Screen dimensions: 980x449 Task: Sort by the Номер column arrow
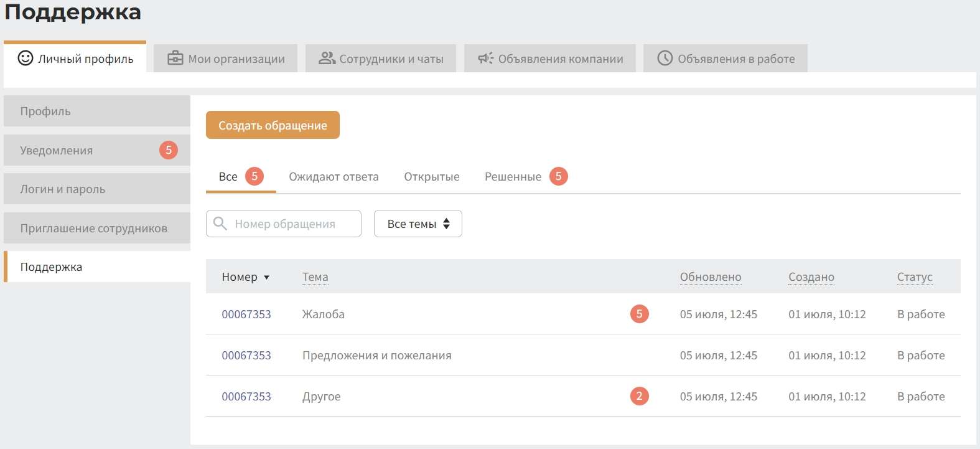pos(267,278)
